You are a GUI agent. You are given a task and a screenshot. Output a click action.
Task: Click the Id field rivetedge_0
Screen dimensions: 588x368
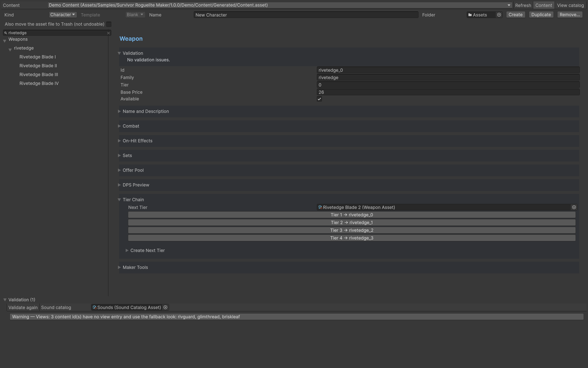(448, 70)
